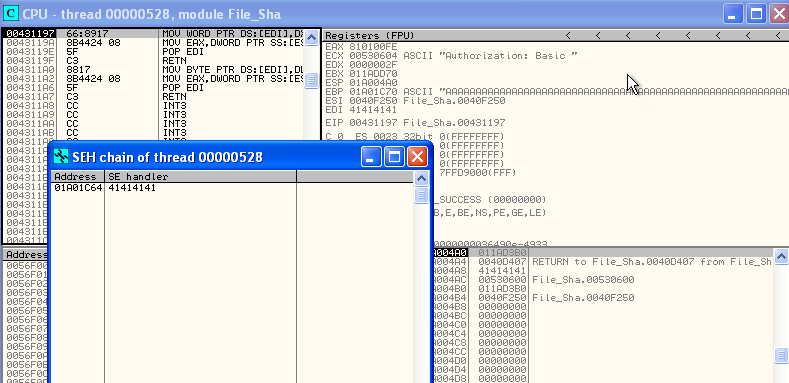Image resolution: width=789 pixels, height=383 pixels.
Task: Click stack pane scrollbar thumb
Action: (781, 354)
